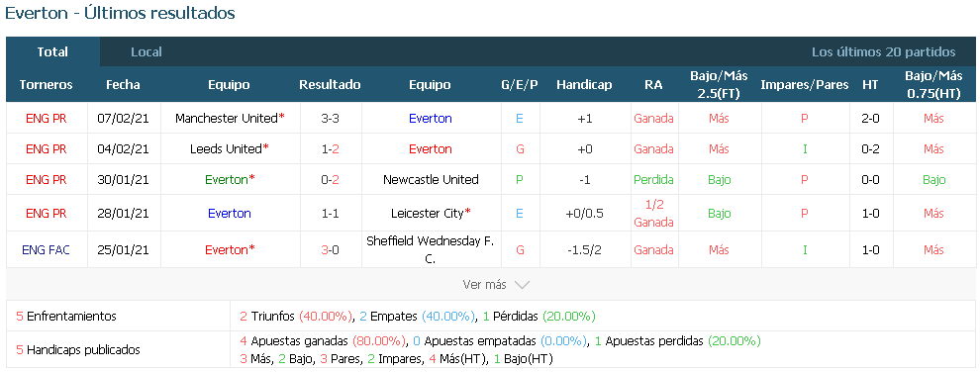The image size is (980, 372).
Task: Click the Bajo/Más 2.5(FT) column header
Action: (x=719, y=84)
